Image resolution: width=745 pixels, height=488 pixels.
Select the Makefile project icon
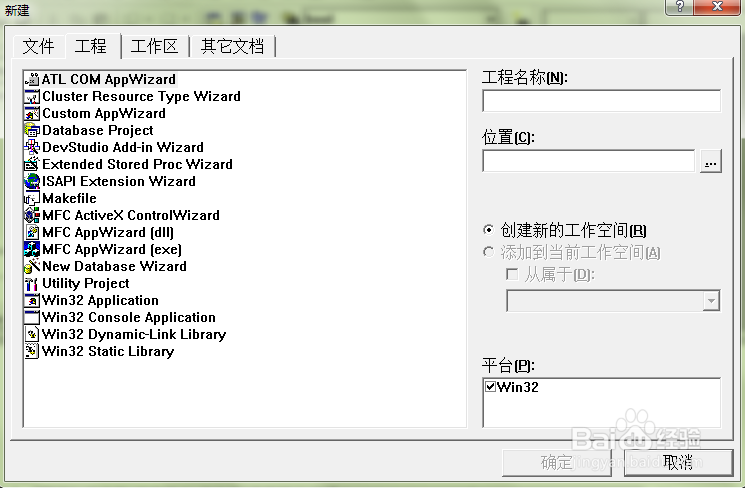(32, 198)
